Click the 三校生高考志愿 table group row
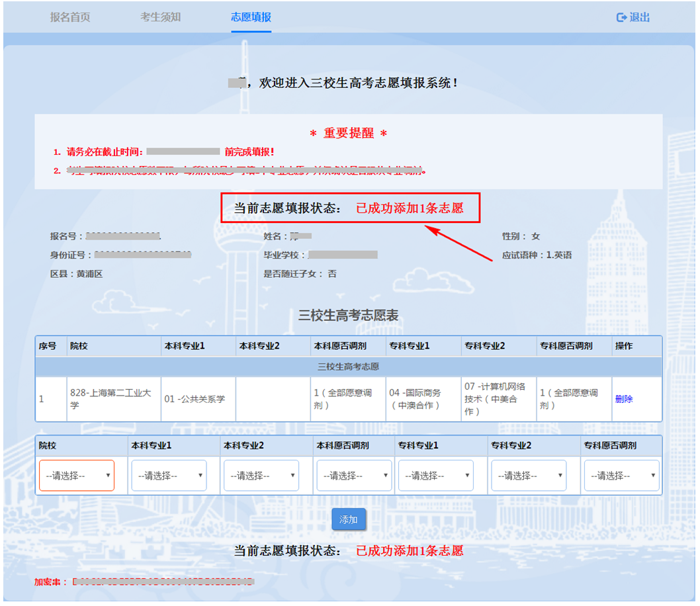 pos(349,367)
